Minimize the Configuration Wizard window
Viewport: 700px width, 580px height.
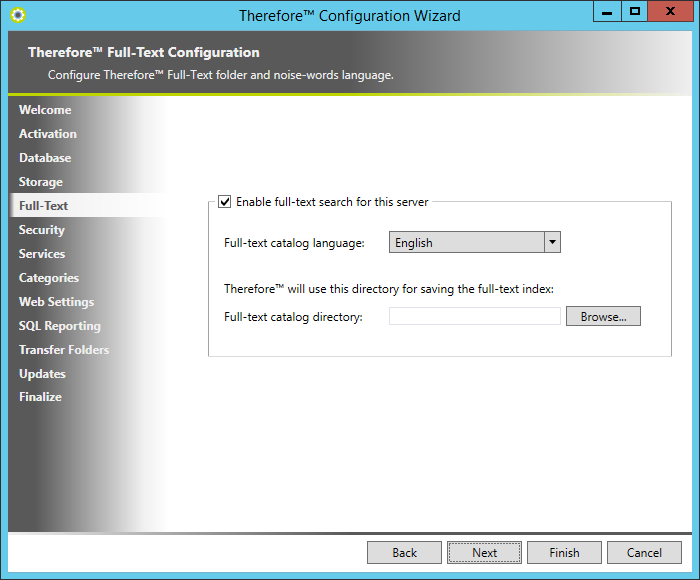click(607, 12)
